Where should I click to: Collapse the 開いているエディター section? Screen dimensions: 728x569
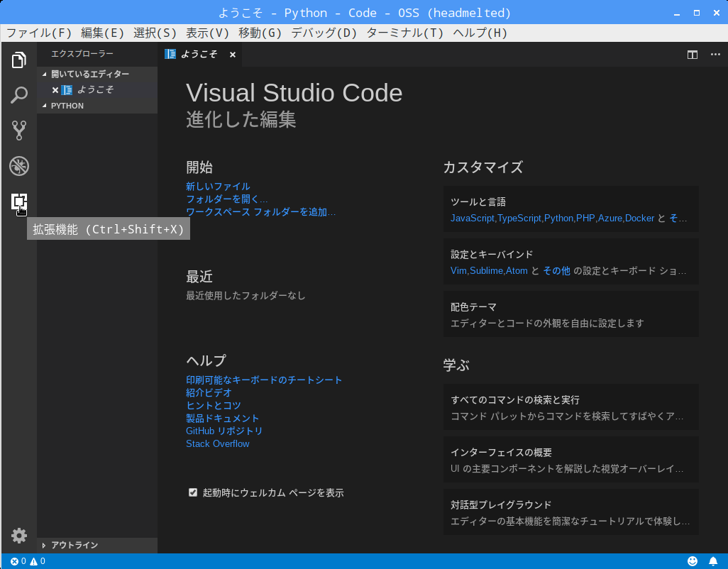(97, 74)
